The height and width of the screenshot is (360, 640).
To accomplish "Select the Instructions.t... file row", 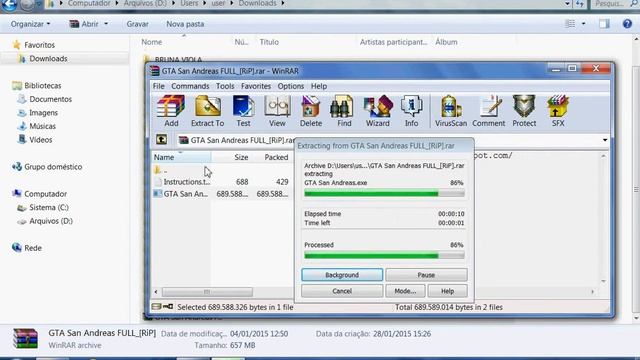I will click(222, 182).
